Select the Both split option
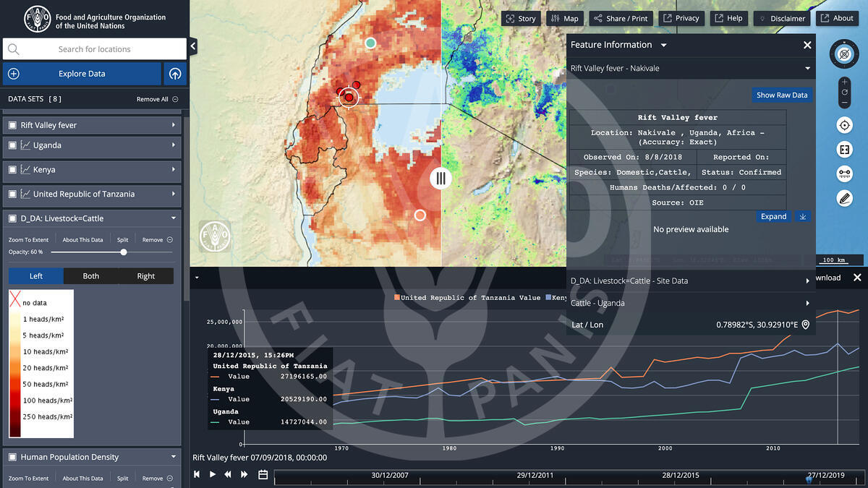 pos(91,276)
